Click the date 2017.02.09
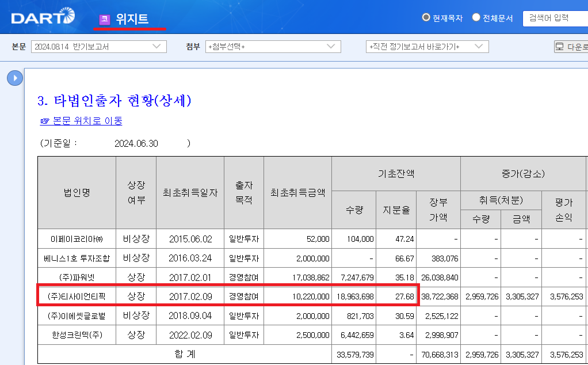Image resolution: width=588 pixels, height=365 pixels. pyautogui.click(x=190, y=296)
